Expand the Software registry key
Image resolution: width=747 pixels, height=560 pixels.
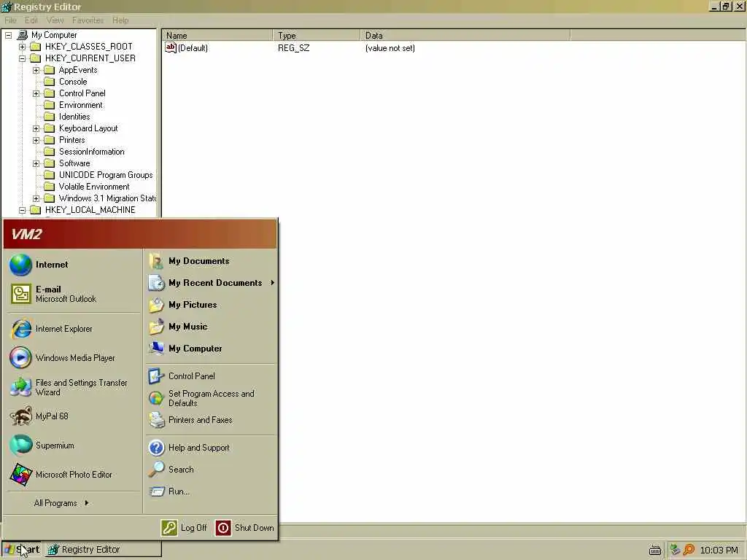click(x=36, y=163)
